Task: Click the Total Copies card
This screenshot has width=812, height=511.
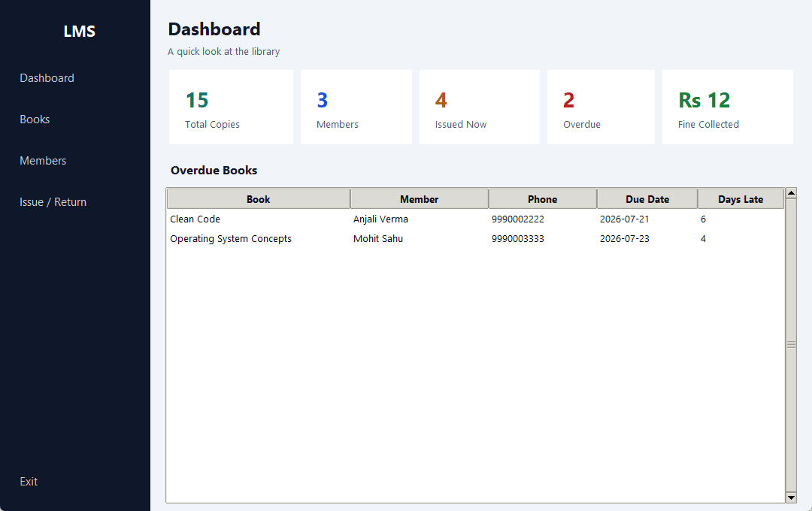Action: [x=231, y=107]
